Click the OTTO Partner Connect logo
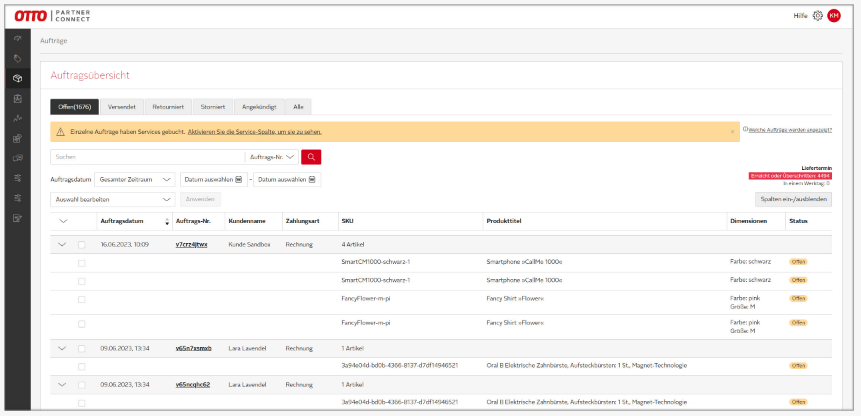861x416 pixels. 52,16
